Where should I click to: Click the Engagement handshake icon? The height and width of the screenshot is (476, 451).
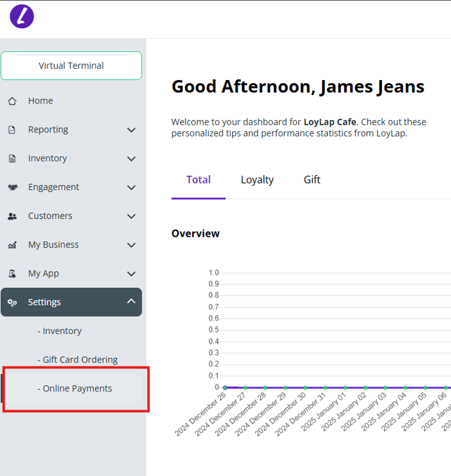[x=12, y=188]
